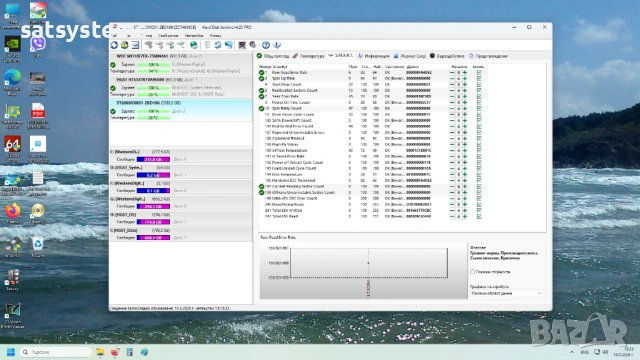
Task: Click the Windows Start button on taskbar
Action: tap(11, 352)
